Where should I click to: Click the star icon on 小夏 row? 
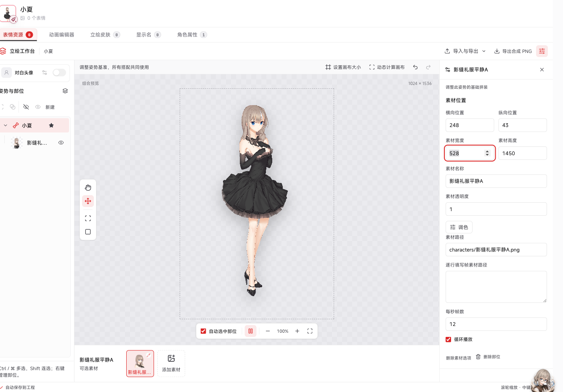tap(51, 125)
